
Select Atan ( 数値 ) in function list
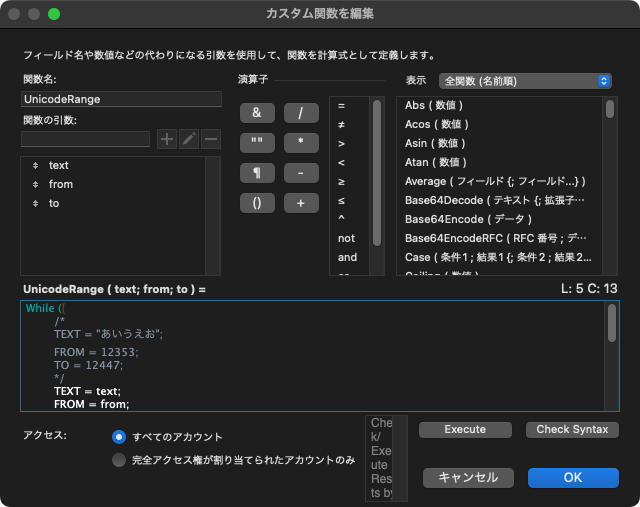(x=499, y=162)
